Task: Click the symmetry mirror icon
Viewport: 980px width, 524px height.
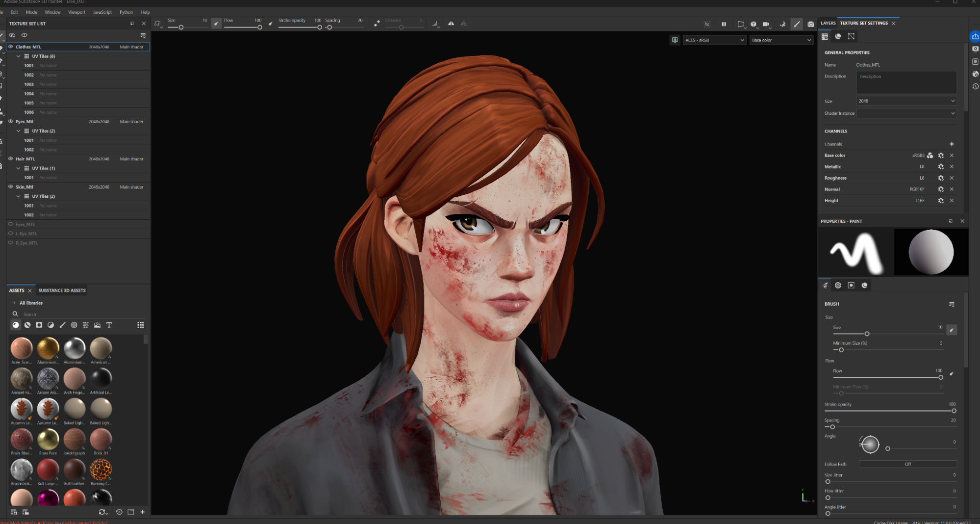Action: tap(451, 23)
